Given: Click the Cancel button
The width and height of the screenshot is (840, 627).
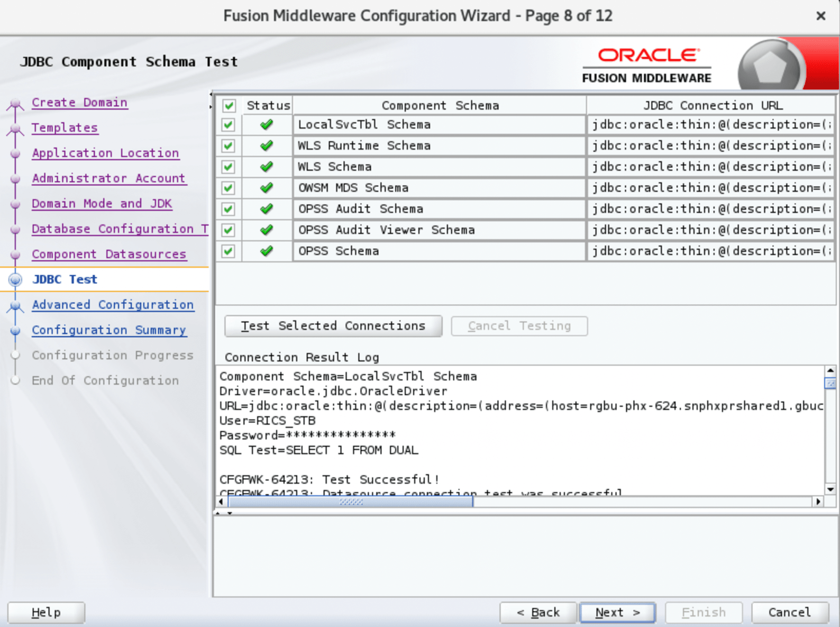Looking at the screenshot, I should 790,612.
